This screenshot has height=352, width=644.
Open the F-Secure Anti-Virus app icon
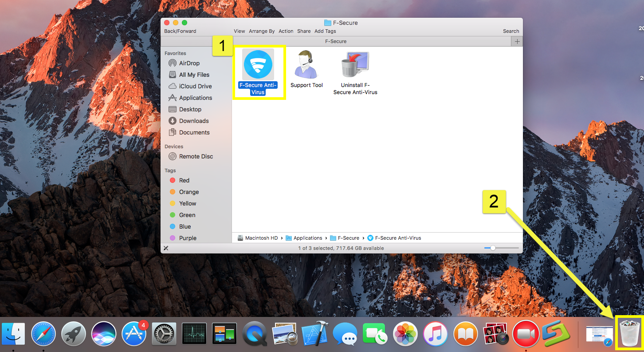(x=258, y=65)
